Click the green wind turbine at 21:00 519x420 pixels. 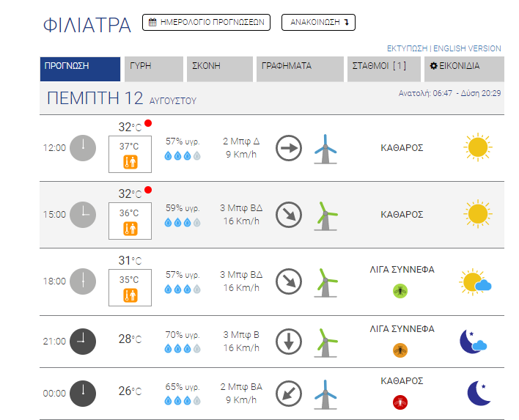(326, 342)
